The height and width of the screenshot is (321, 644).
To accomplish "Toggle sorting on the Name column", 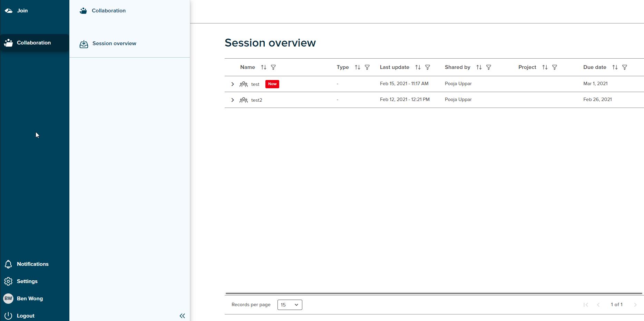I will pos(264,67).
